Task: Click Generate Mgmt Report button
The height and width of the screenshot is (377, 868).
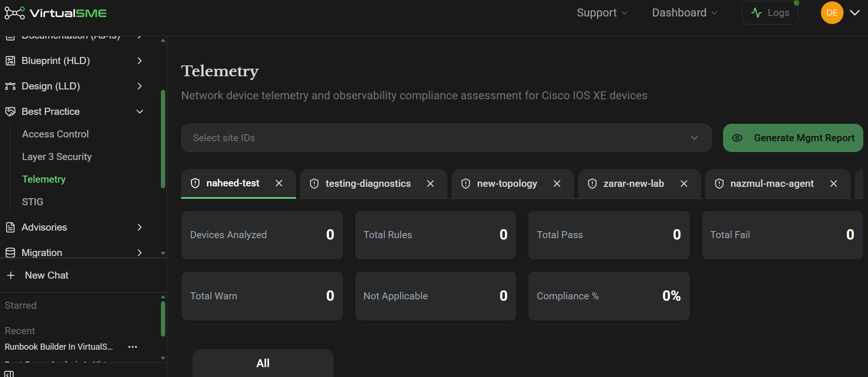Action: click(793, 138)
